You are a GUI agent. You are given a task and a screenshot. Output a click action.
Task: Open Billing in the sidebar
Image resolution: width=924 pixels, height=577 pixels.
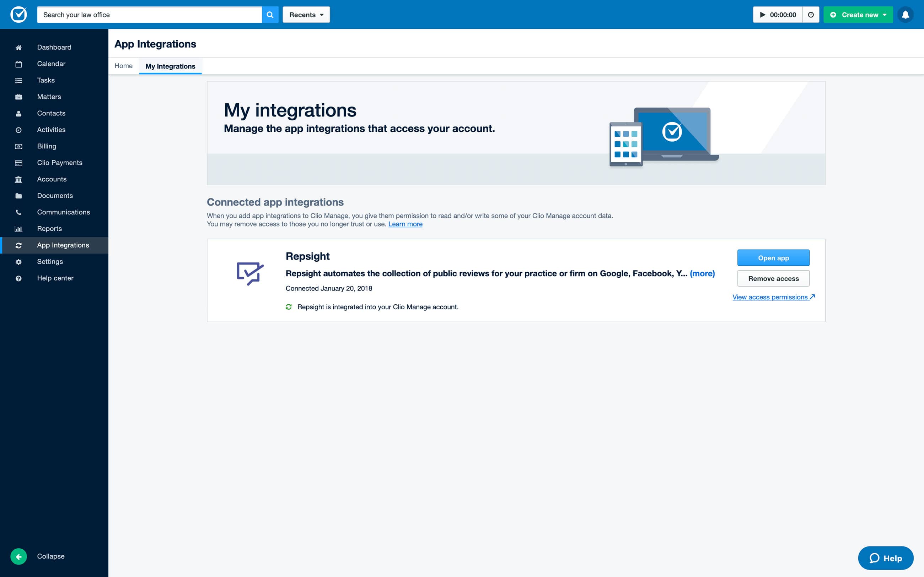47,146
